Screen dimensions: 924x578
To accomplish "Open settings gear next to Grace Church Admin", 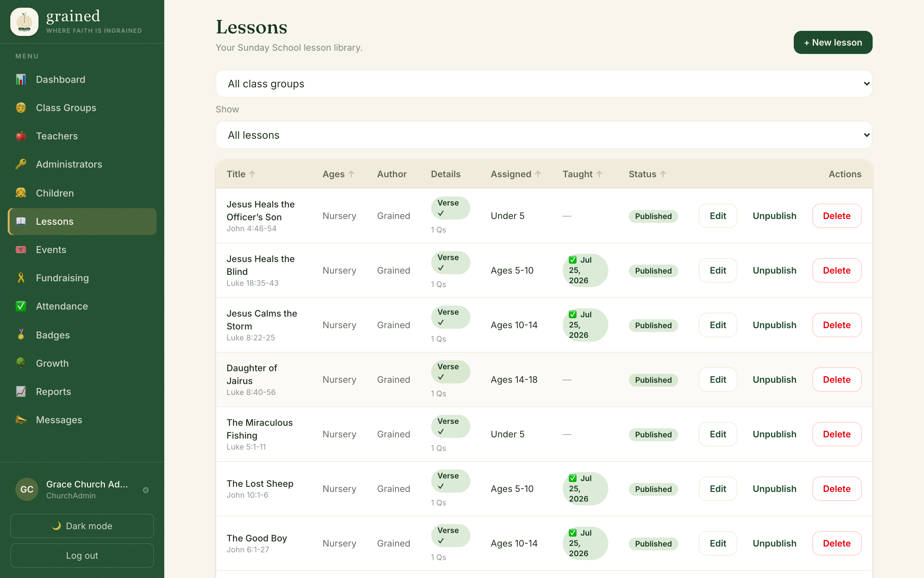I will pos(145,490).
